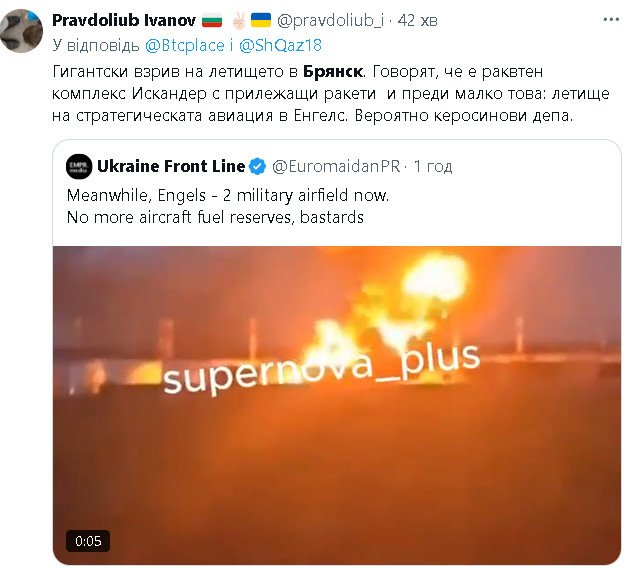
Task: Click the victory hand emoji
Action: 239,20
